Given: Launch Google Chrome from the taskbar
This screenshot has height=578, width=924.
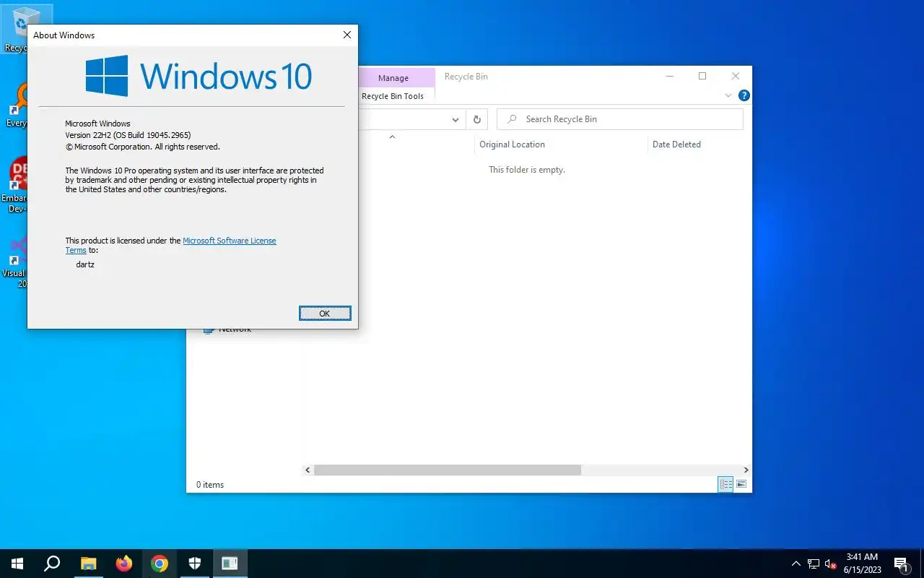Looking at the screenshot, I should click(x=160, y=564).
